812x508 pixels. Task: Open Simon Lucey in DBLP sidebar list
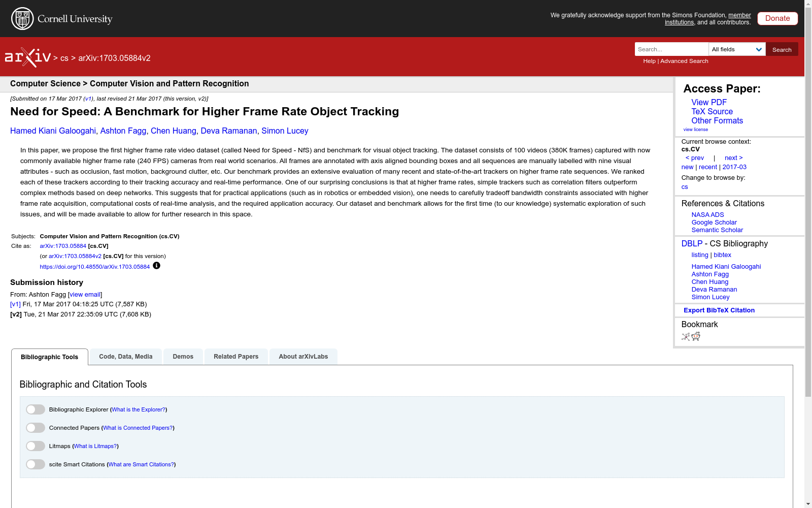[x=710, y=297]
